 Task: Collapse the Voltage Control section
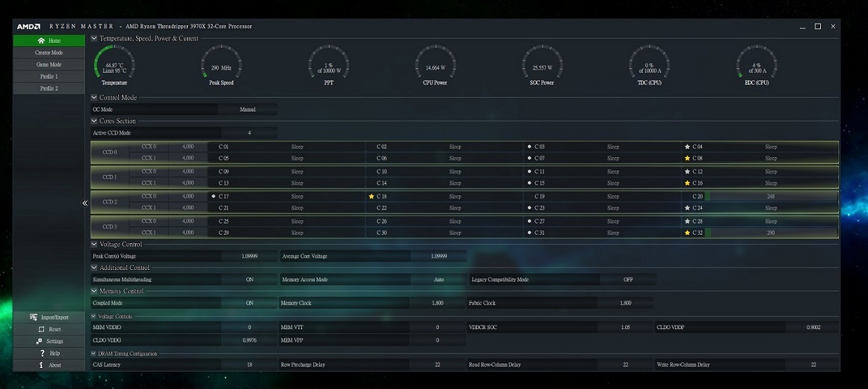(x=94, y=245)
